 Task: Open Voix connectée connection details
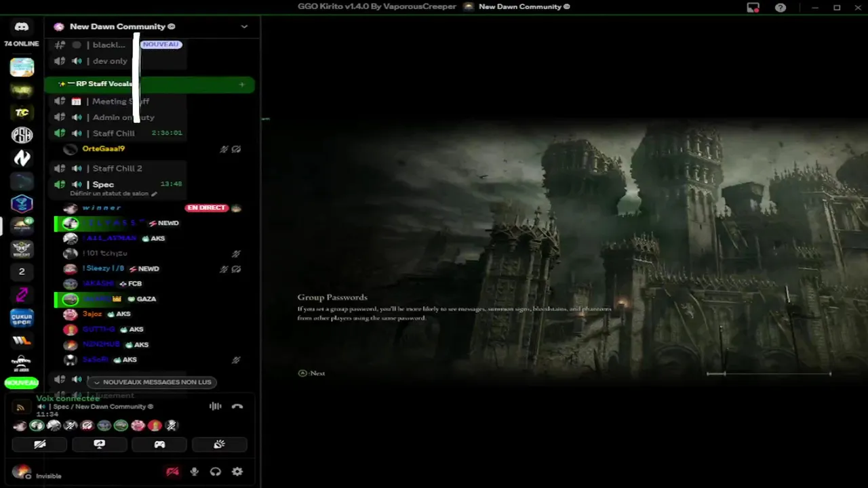coord(68,399)
